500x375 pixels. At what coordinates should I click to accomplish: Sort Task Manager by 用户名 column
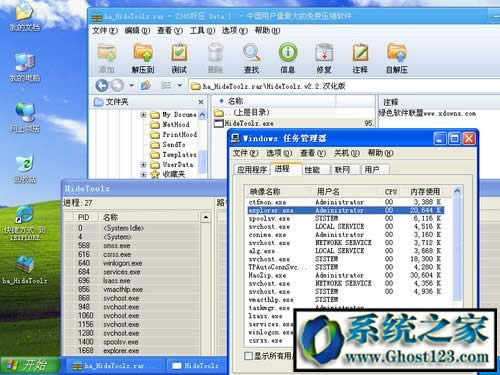pyautogui.click(x=345, y=191)
